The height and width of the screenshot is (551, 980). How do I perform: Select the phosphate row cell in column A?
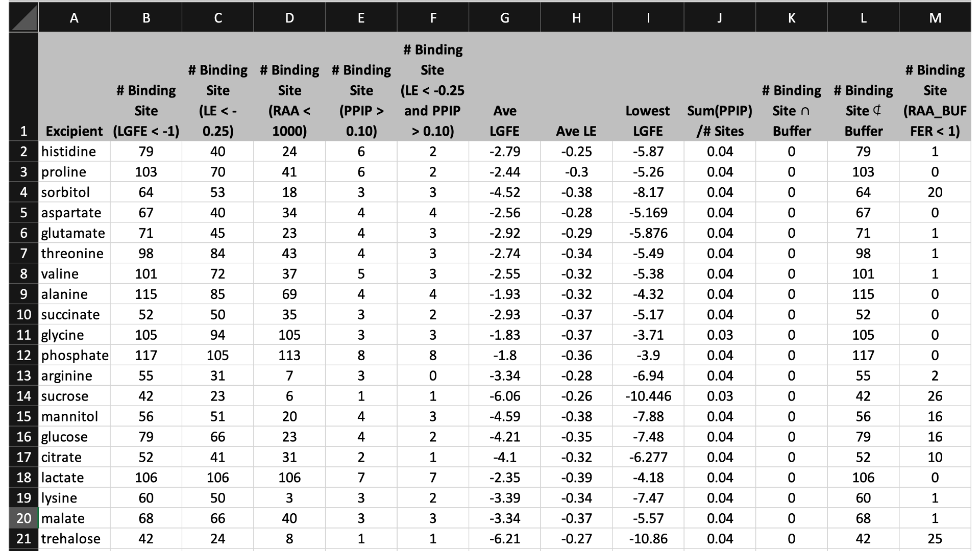[x=74, y=355]
